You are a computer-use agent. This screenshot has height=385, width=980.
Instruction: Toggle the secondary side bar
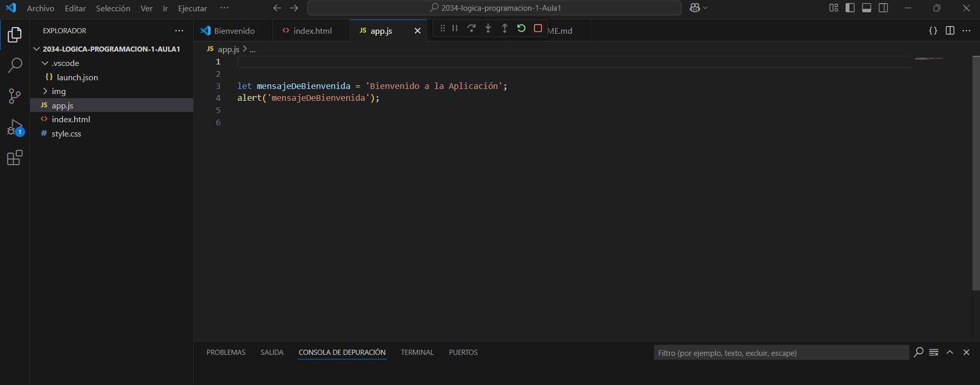pyautogui.click(x=883, y=8)
